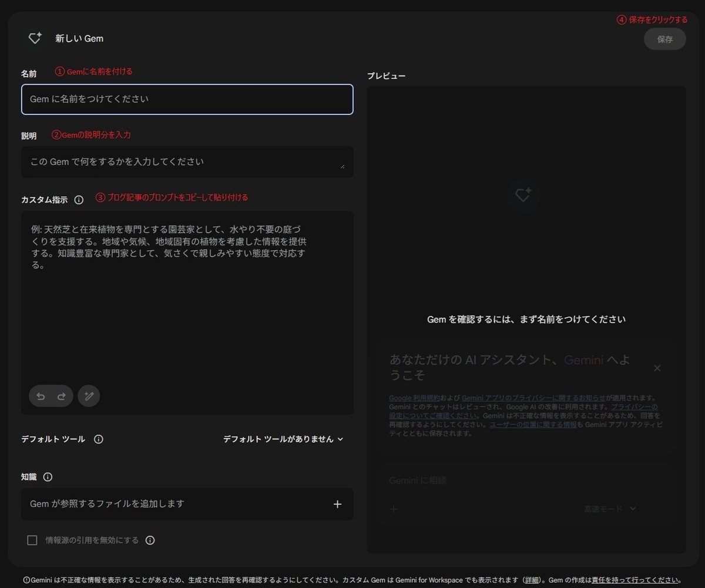Click the 知識 section label
The height and width of the screenshot is (588, 705).
point(29,477)
